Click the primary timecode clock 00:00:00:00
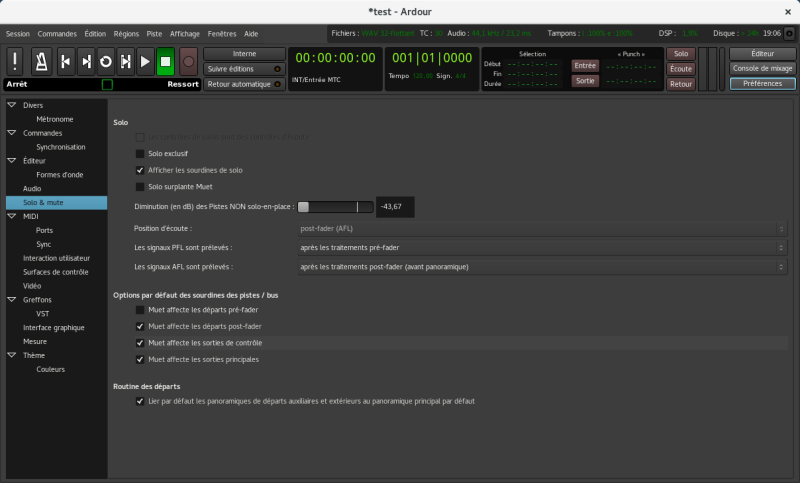The height and width of the screenshot is (483, 800). pos(335,58)
